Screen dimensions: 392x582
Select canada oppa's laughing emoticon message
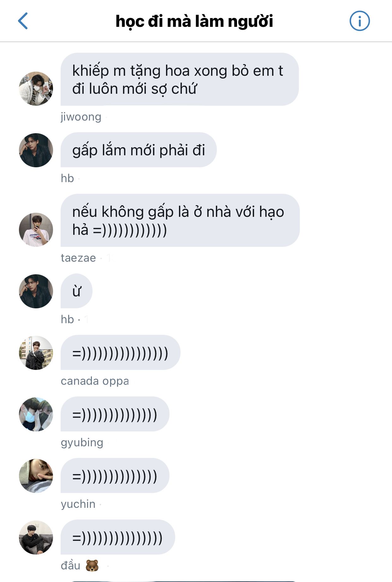tap(120, 353)
